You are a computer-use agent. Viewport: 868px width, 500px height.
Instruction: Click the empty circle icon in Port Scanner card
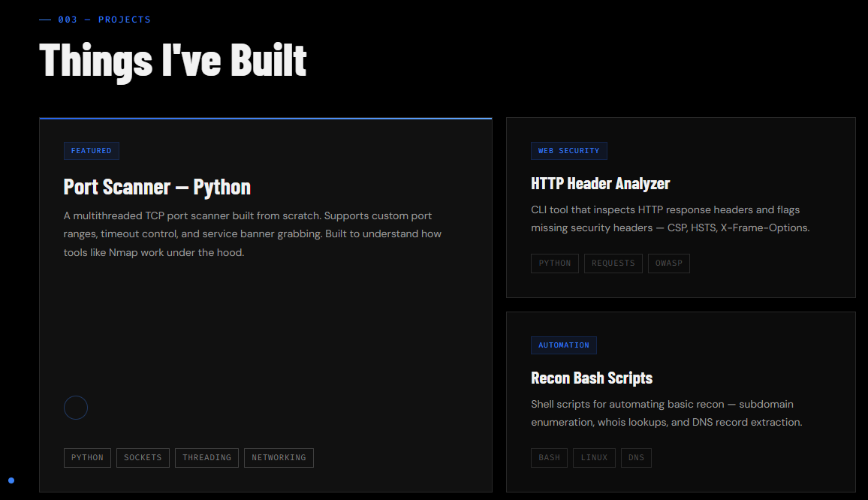[76, 408]
